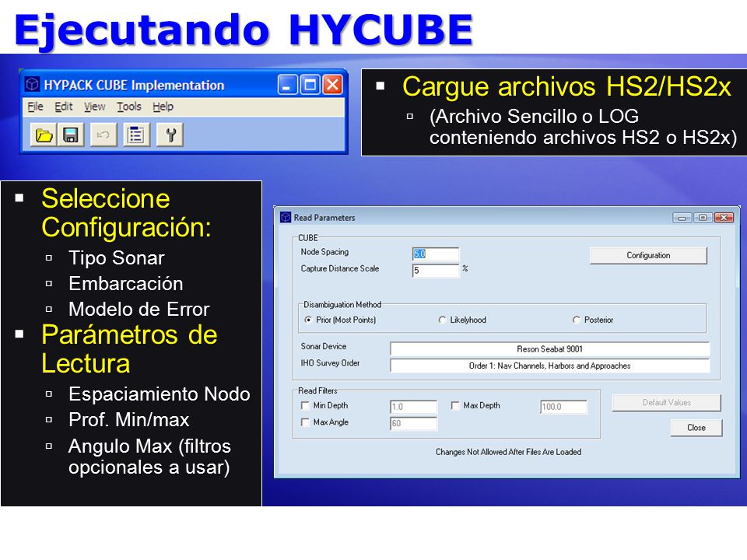The height and width of the screenshot is (560, 747).
Task: Open read parameters via wrench icon
Action: (170, 135)
